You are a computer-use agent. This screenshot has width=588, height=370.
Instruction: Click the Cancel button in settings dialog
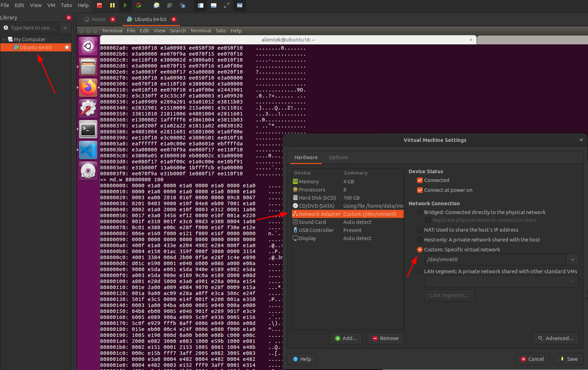(532, 359)
